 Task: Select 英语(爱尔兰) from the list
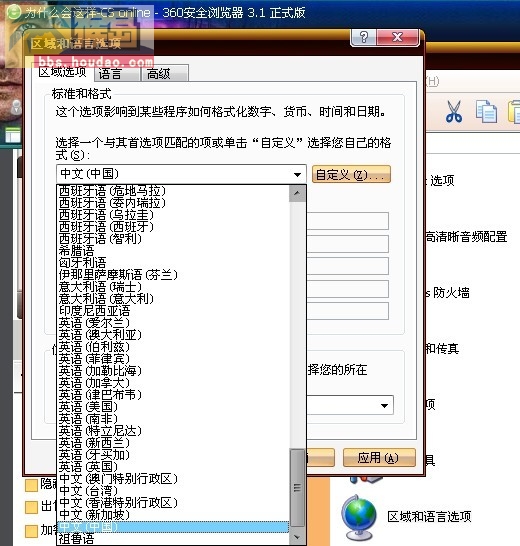pyautogui.click(x=173, y=323)
